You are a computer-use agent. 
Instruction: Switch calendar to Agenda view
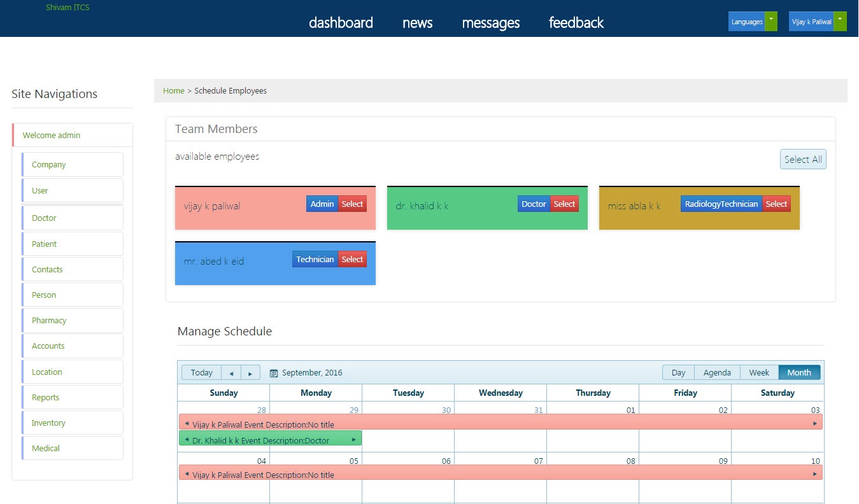click(x=718, y=373)
